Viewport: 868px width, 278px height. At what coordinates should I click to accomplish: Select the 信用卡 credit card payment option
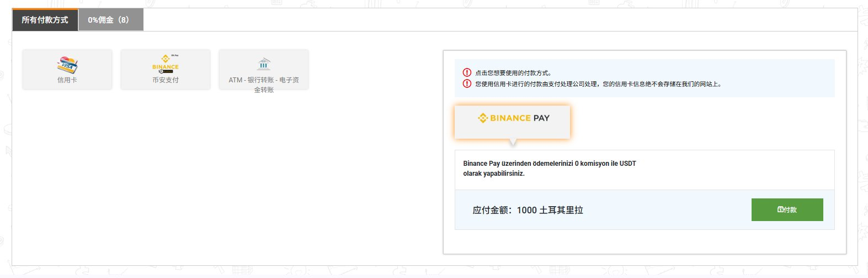click(67, 70)
